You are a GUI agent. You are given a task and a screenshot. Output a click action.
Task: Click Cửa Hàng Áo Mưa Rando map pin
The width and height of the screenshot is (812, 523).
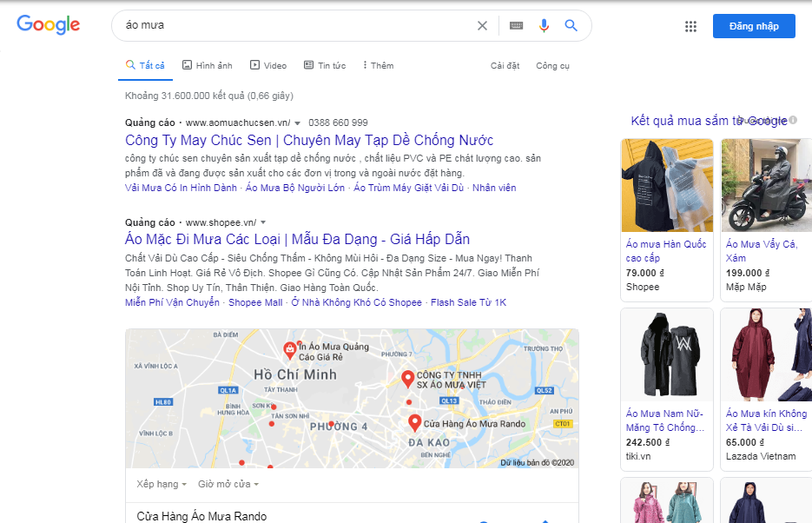(x=414, y=422)
